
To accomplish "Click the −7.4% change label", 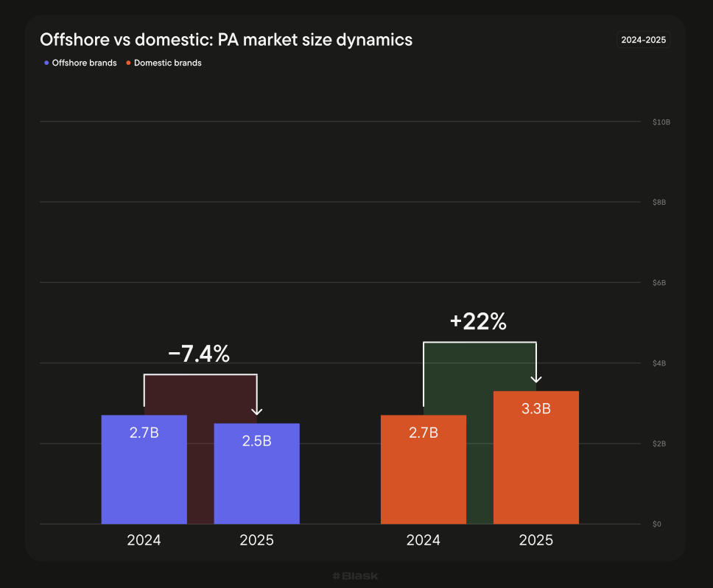I will [x=199, y=354].
